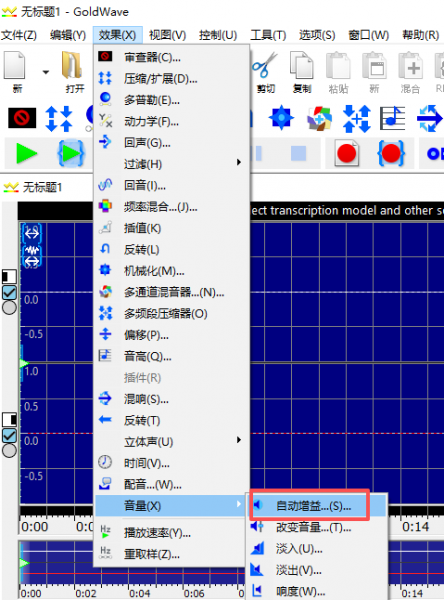Expand the dropdown arrow beside new file
444x600 pixels.
point(46,72)
